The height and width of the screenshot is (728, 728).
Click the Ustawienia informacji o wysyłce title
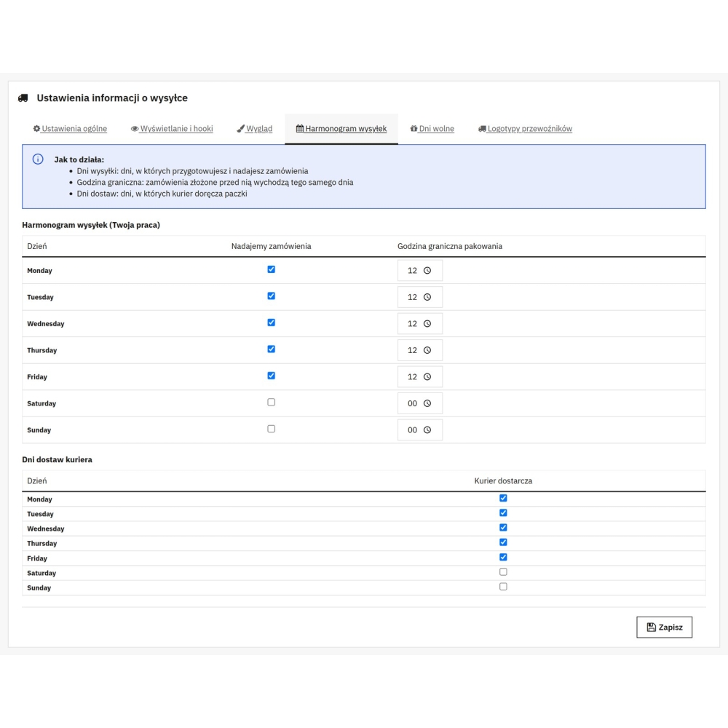(112, 98)
